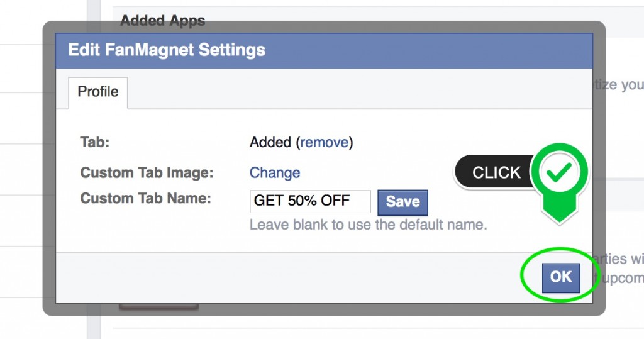
Task: Click the Edit FanMagnet Settings title bar
Action: (x=324, y=50)
